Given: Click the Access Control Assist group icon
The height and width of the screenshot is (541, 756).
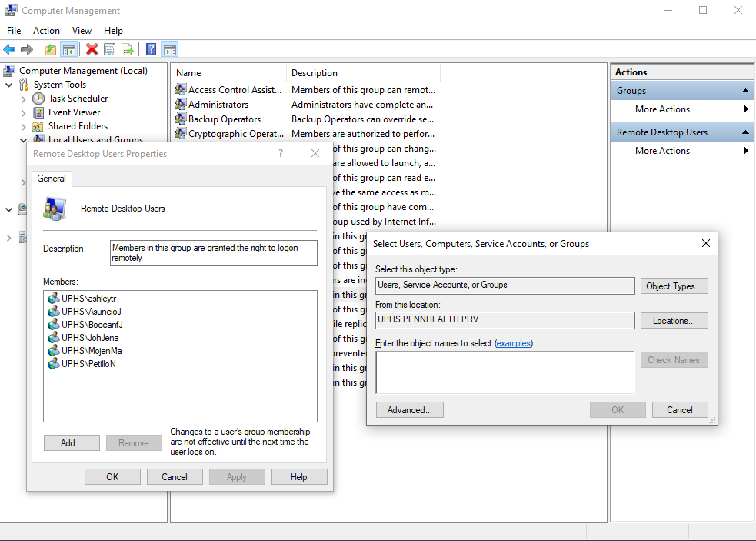Looking at the screenshot, I should (x=180, y=90).
